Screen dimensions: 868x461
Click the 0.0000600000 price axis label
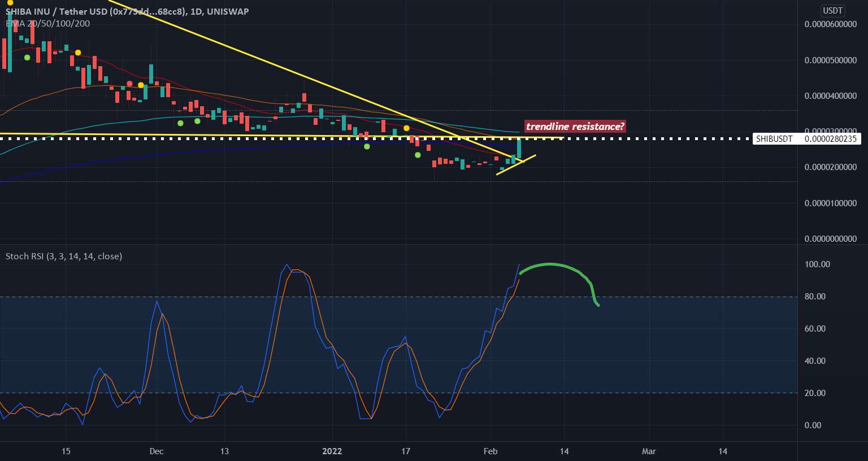click(x=830, y=24)
